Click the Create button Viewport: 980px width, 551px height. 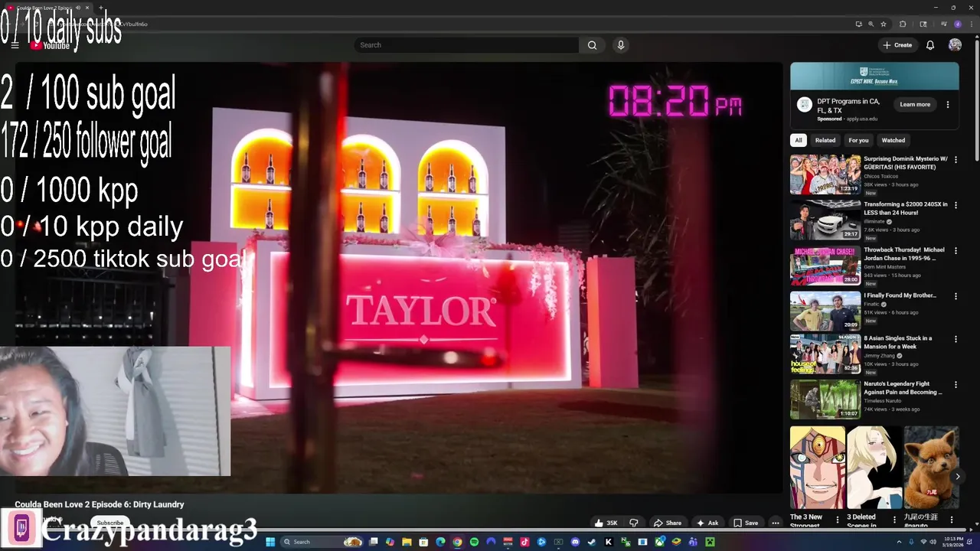tap(897, 45)
